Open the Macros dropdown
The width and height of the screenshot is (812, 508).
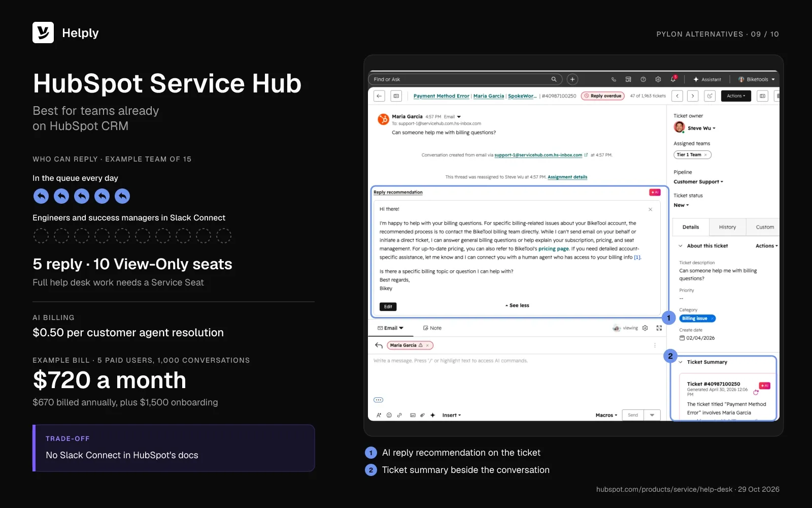pos(606,415)
